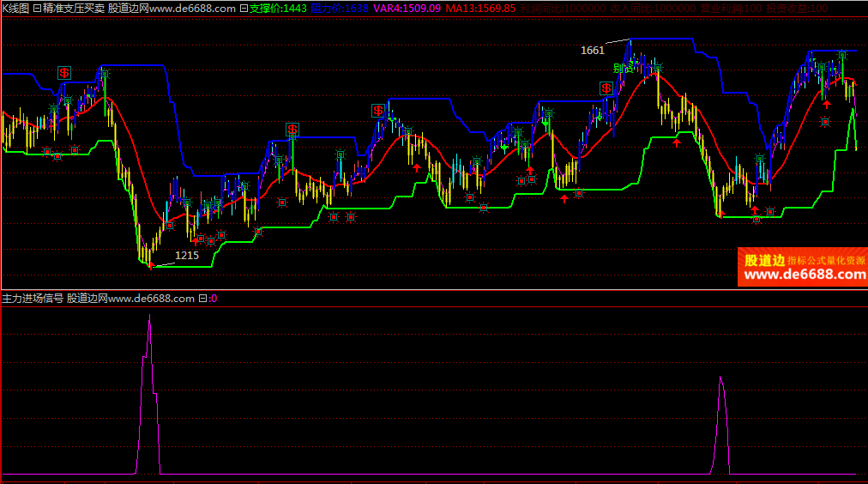Click the dollar sign icon nearest the 1661 label
The height and width of the screenshot is (484, 868).
coord(606,88)
